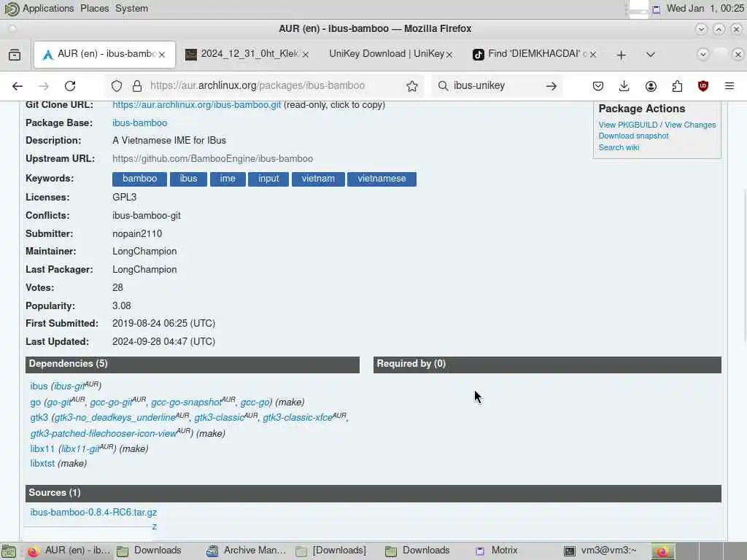The width and height of the screenshot is (747, 560).
Task: Click the vietnamese keyword tag
Action: point(382,179)
